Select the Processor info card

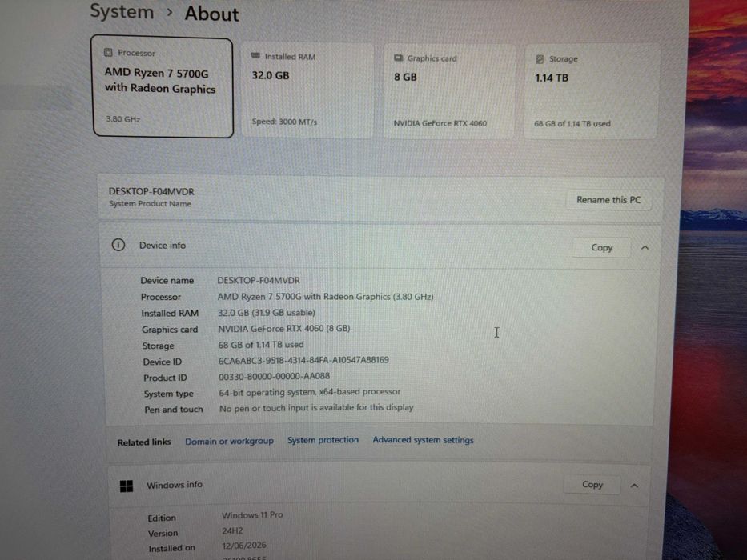[x=163, y=86]
